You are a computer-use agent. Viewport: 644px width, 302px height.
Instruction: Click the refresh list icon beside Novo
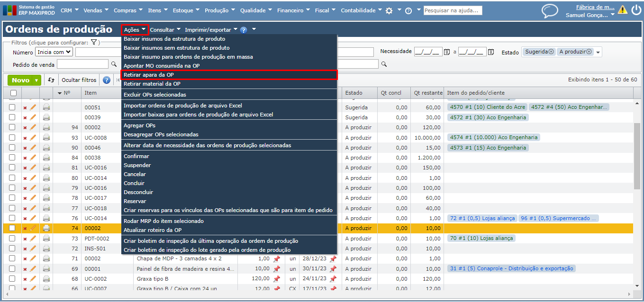pyautogui.click(x=51, y=80)
